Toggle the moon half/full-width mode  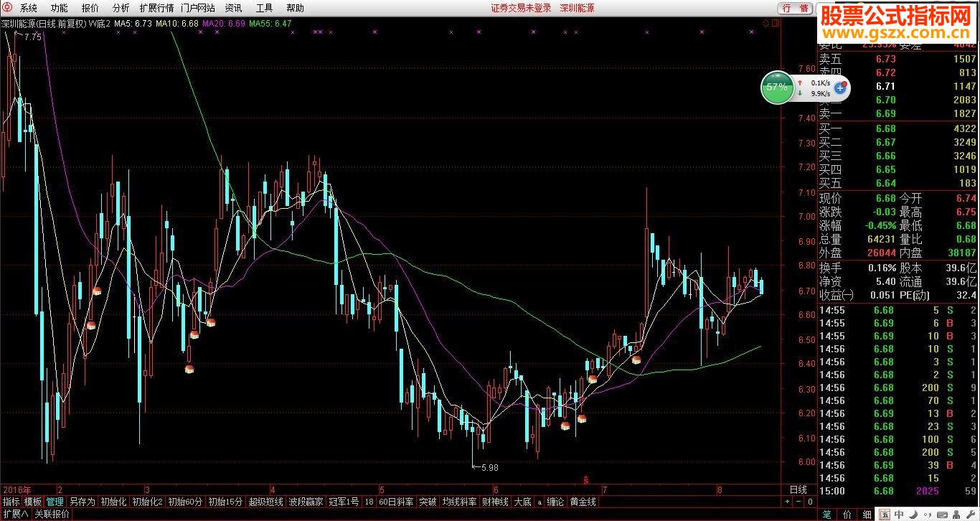click(x=913, y=515)
